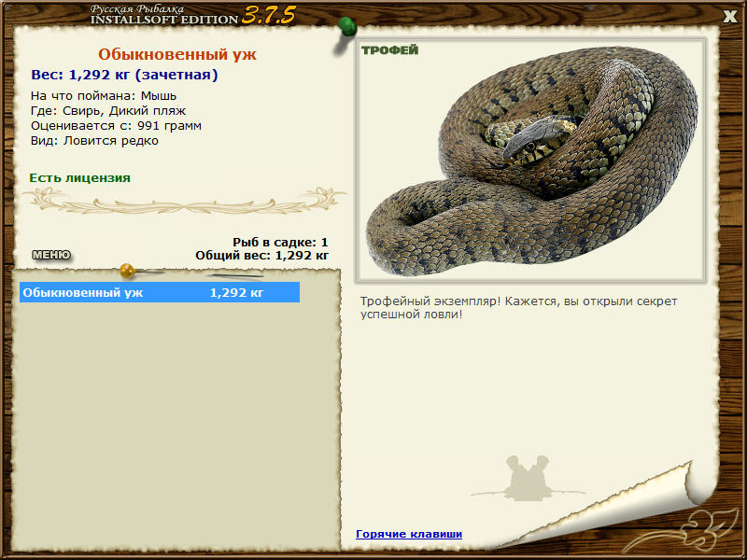Screen dimensions: 747x560
Task: Open the Горячие клавиши link
Action: [x=409, y=534]
